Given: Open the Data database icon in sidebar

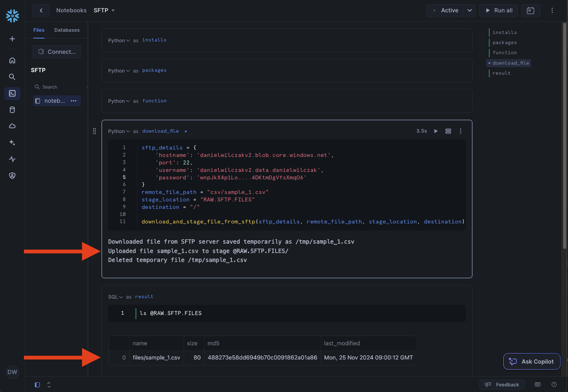Looking at the screenshot, I should coord(12,110).
